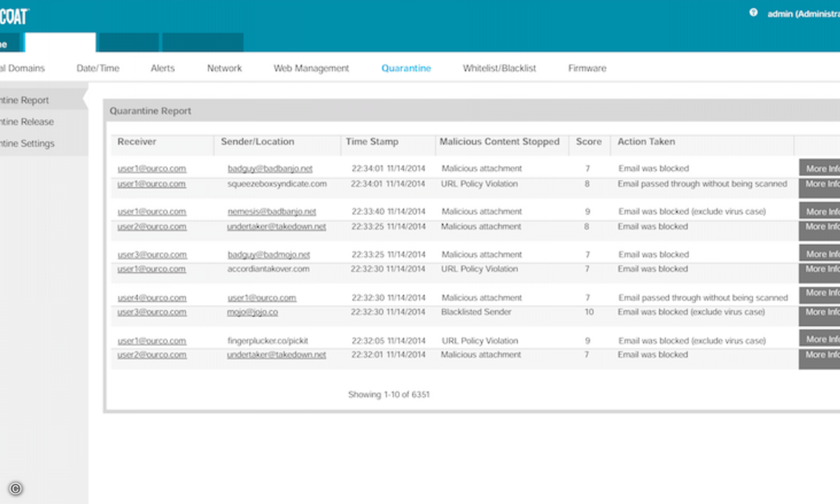
Task: Click the Malicious Content Stopped column header
Action: pos(499,141)
